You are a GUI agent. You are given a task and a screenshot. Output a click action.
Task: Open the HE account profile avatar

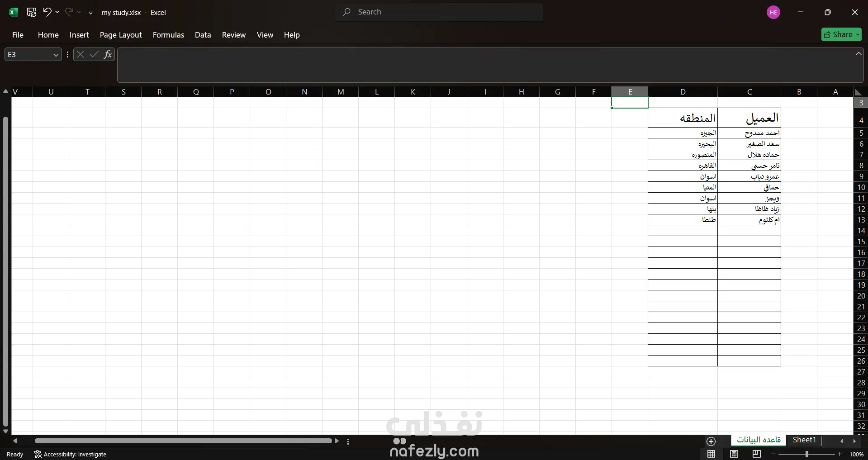tap(773, 12)
